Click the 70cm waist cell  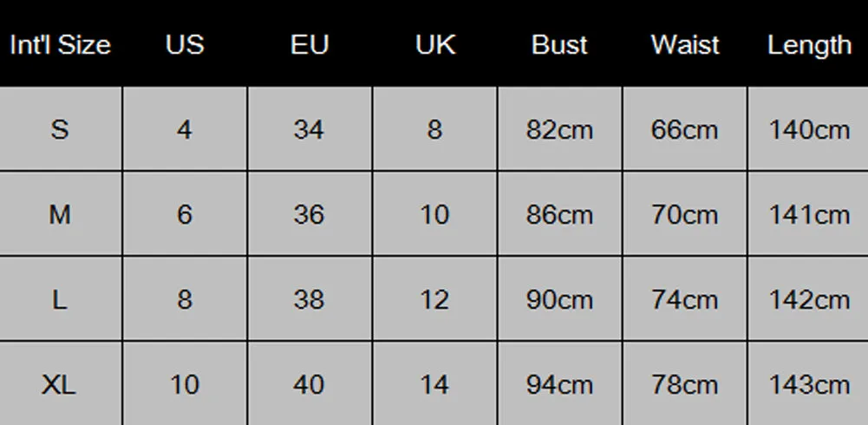pyautogui.click(x=685, y=214)
